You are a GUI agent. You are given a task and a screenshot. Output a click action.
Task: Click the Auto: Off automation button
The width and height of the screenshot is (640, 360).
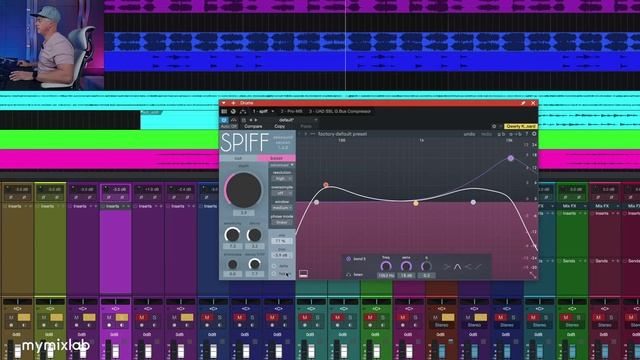pyautogui.click(x=229, y=127)
